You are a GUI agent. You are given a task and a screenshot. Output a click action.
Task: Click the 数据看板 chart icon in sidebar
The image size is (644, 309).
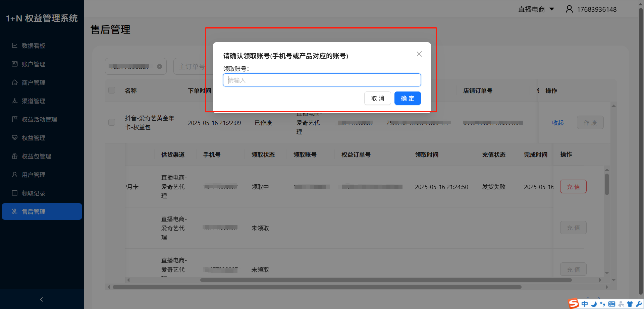15,46
